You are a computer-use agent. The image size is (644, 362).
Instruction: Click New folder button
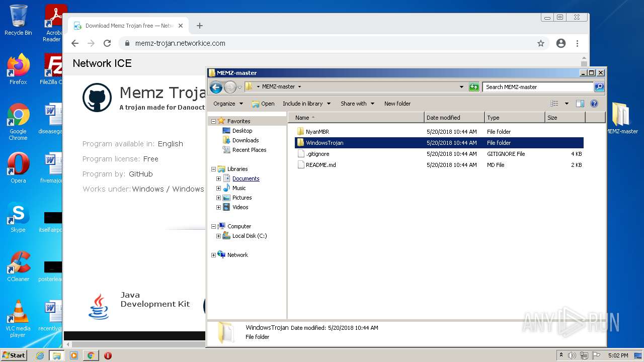[x=397, y=104]
